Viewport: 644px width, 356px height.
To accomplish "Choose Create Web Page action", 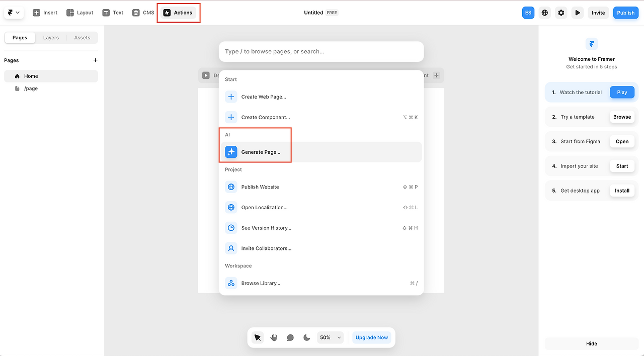I will click(321, 97).
